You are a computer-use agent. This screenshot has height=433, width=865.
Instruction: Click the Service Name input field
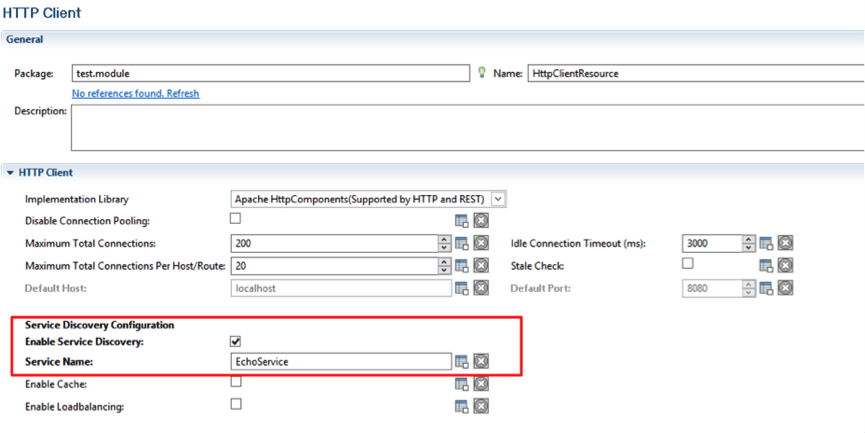(x=341, y=362)
